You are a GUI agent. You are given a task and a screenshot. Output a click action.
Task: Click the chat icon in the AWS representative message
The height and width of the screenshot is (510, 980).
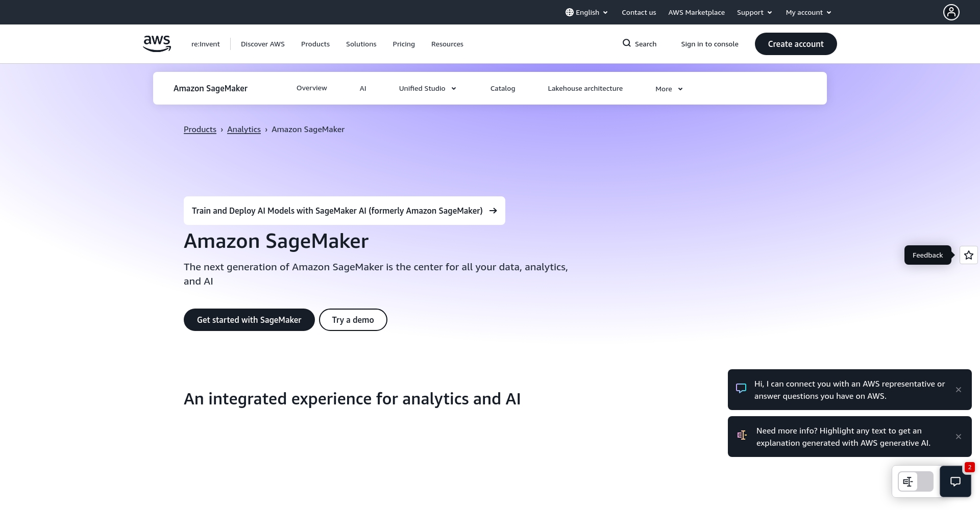[741, 388]
